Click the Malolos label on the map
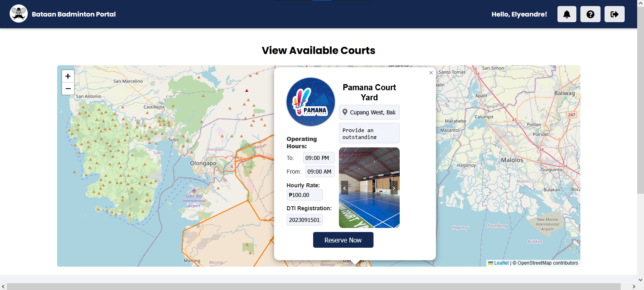644x290 pixels. pyautogui.click(x=512, y=160)
